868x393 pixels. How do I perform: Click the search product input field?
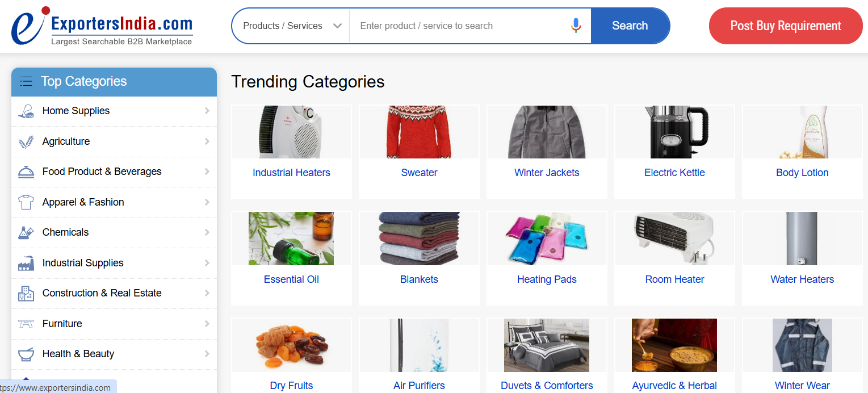pyautogui.click(x=459, y=26)
